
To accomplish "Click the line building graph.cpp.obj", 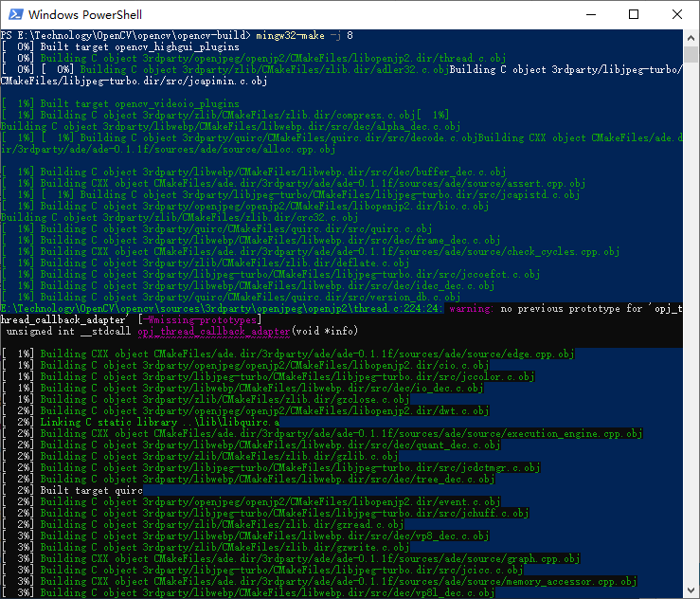I will pyautogui.click(x=290, y=559).
